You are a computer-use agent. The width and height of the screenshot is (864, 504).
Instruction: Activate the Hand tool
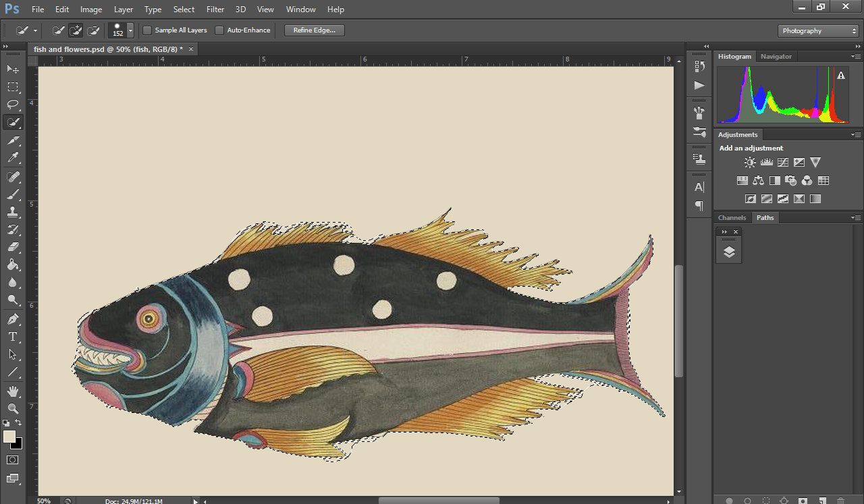click(x=13, y=391)
